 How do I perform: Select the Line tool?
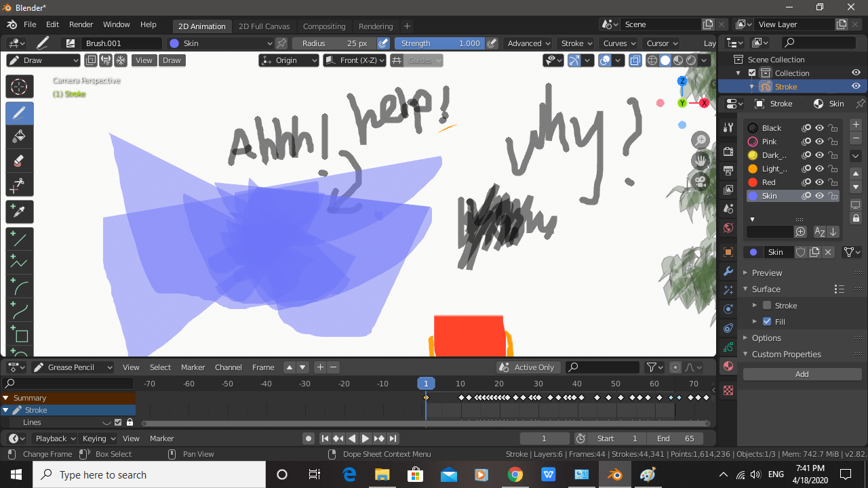click(19, 239)
